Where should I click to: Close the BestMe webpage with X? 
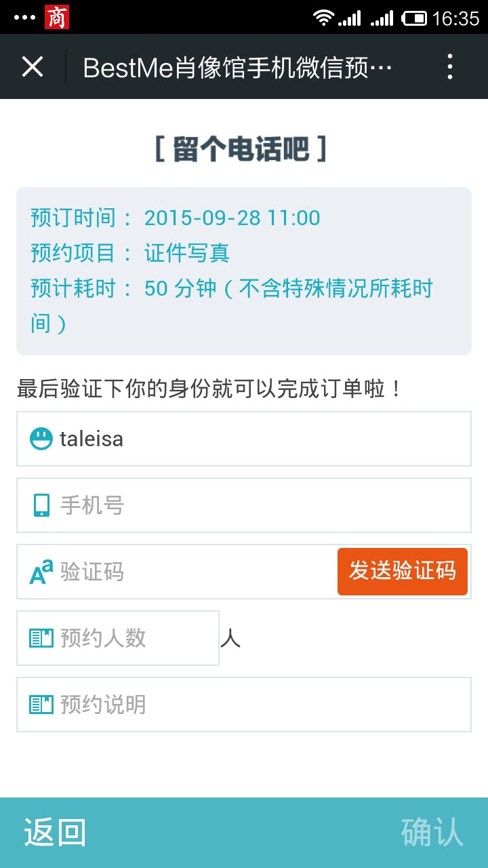pyautogui.click(x=33, y=66)
